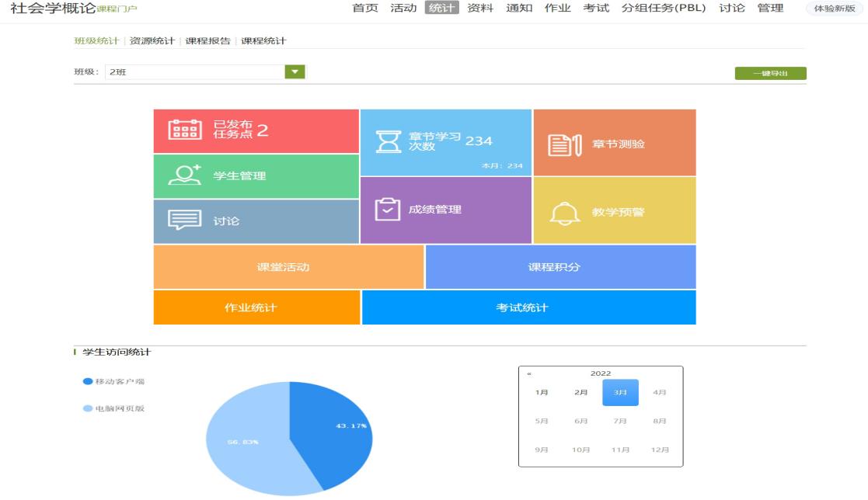Screen dimensions: 868x500
Task: Click the calendar icon for published tasks
Action: (x=185, y=130)
